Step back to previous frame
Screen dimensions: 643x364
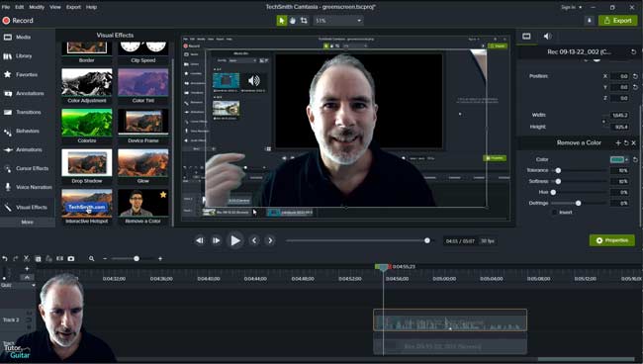point(200,240)
